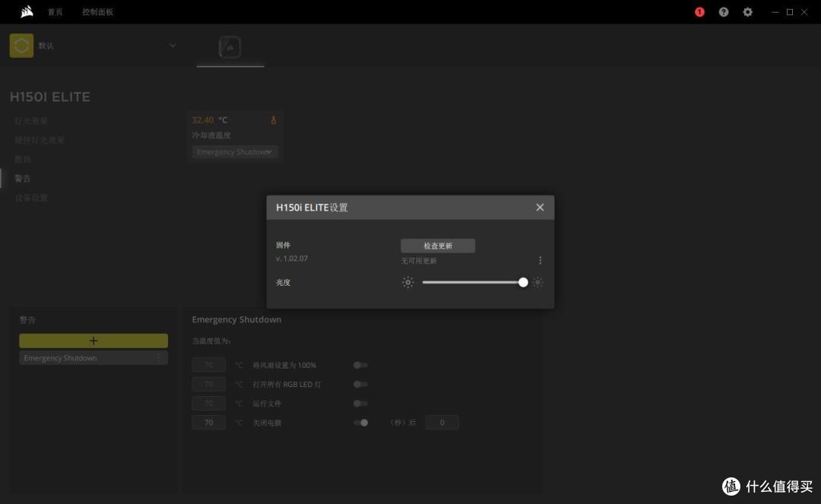Open the red notification alert icon
The height and width of the screenshot is (504, 821).
coord(699,12)
